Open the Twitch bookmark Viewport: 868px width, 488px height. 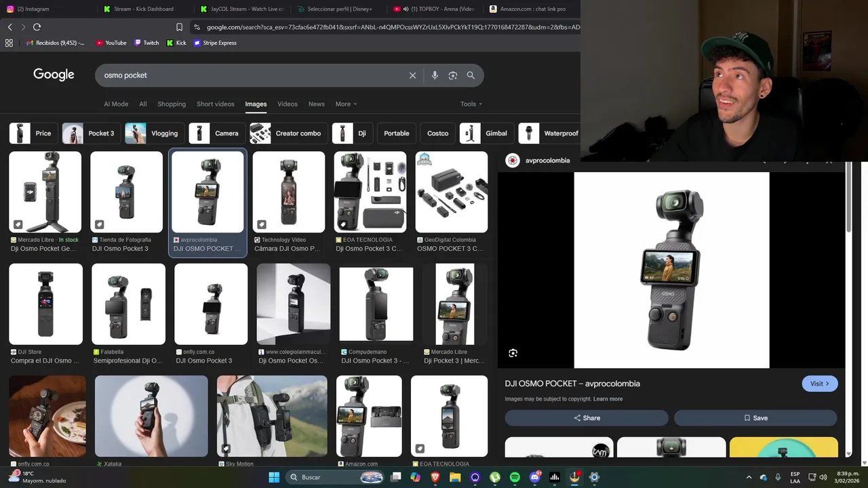(146, 43)
